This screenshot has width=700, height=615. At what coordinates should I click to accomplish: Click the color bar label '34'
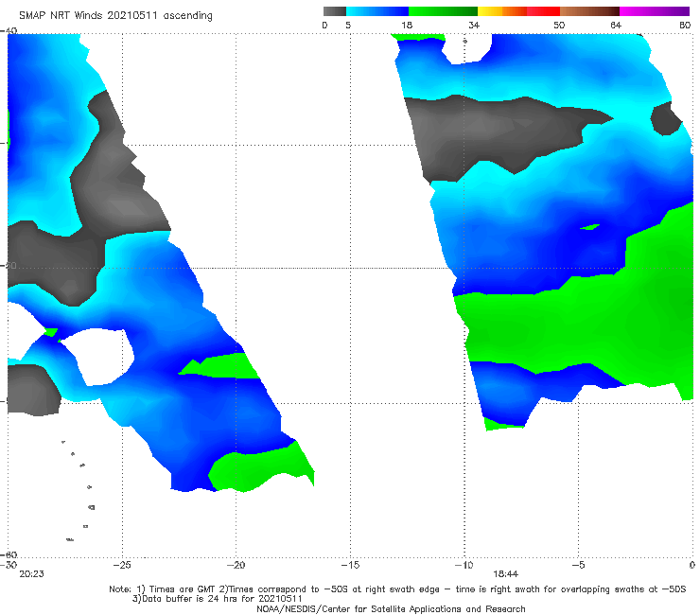pyautogui.click(x=474, y=26)
